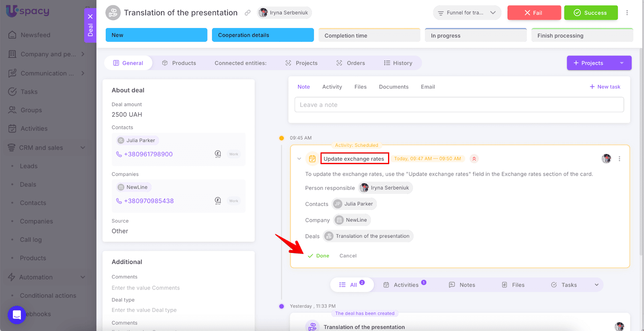Click the New task link
This screenshot has width=644, height=331.
[x=605, y=87]
